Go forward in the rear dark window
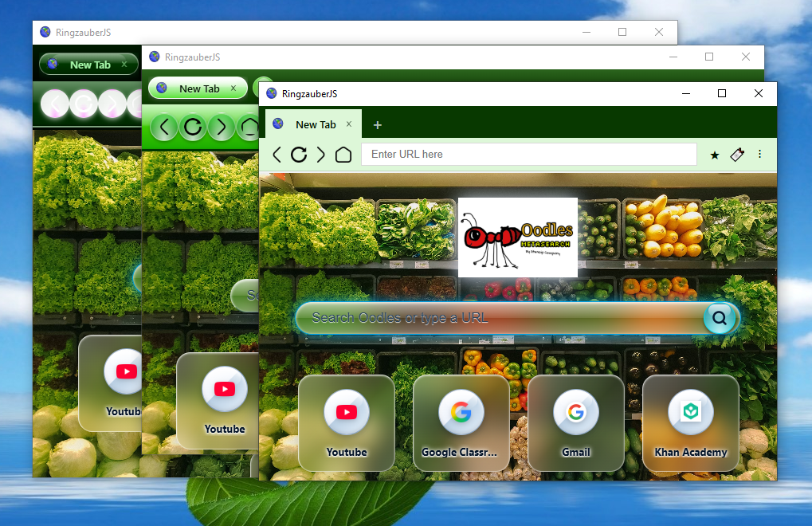The image size is (812, 526). click(112, 104)
